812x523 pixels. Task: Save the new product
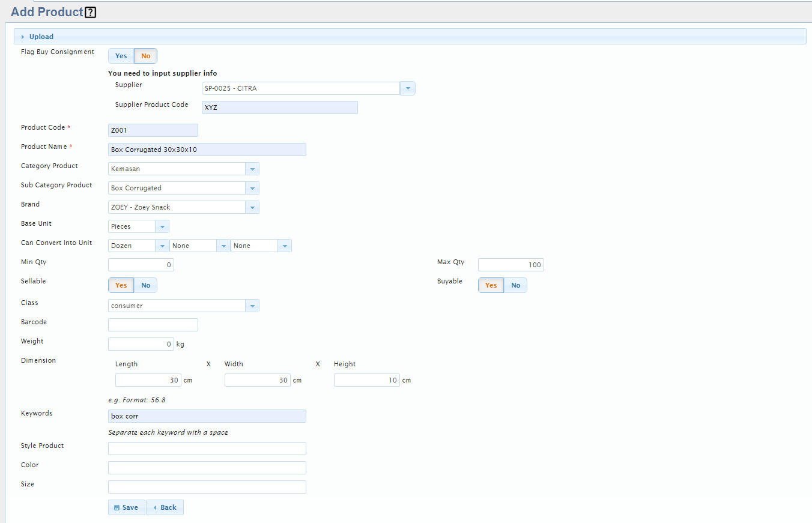127,507
